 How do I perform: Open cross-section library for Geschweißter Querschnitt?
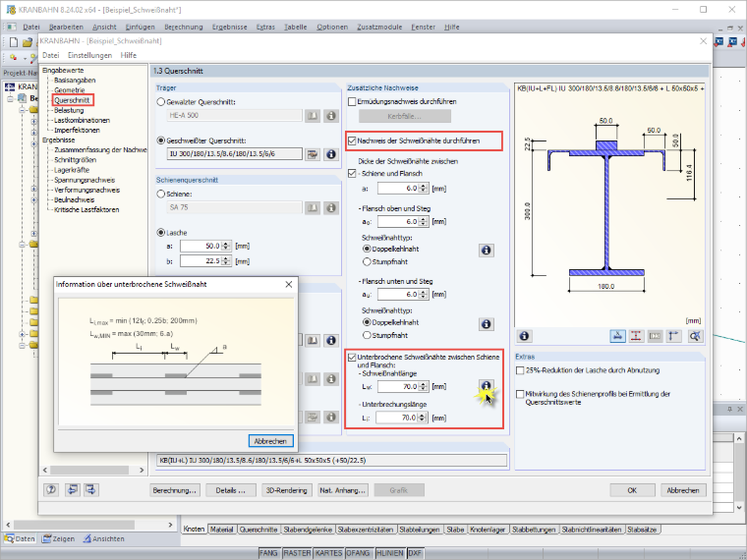click(x=313, y=154)
